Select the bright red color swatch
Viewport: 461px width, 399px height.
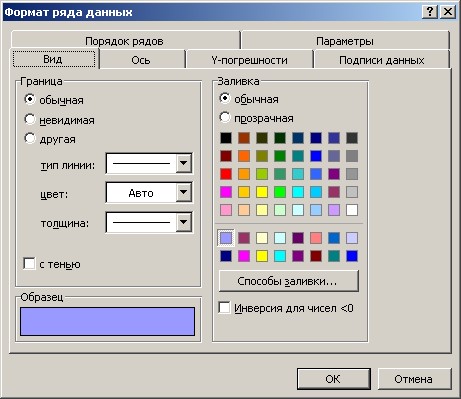226,174
